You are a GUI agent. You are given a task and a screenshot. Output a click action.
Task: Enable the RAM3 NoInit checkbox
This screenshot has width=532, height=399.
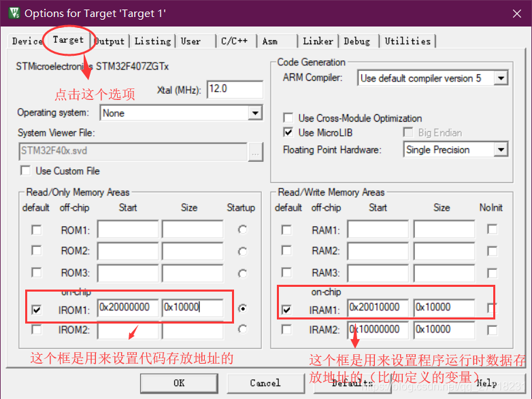[493, 273]
